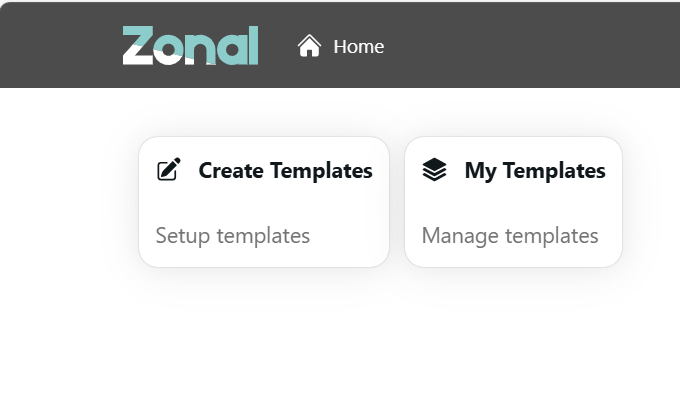The height and width of the screenshot is (401, 680).
Task: Click the white 'Z' letter of the logo
Action: [x=138, y=46]
